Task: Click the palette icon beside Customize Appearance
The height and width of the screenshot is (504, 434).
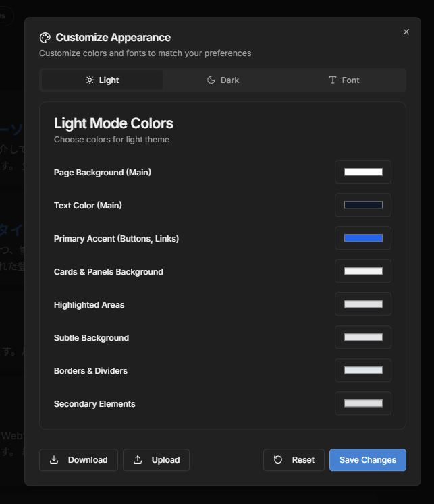Action: tap(45, 38)
